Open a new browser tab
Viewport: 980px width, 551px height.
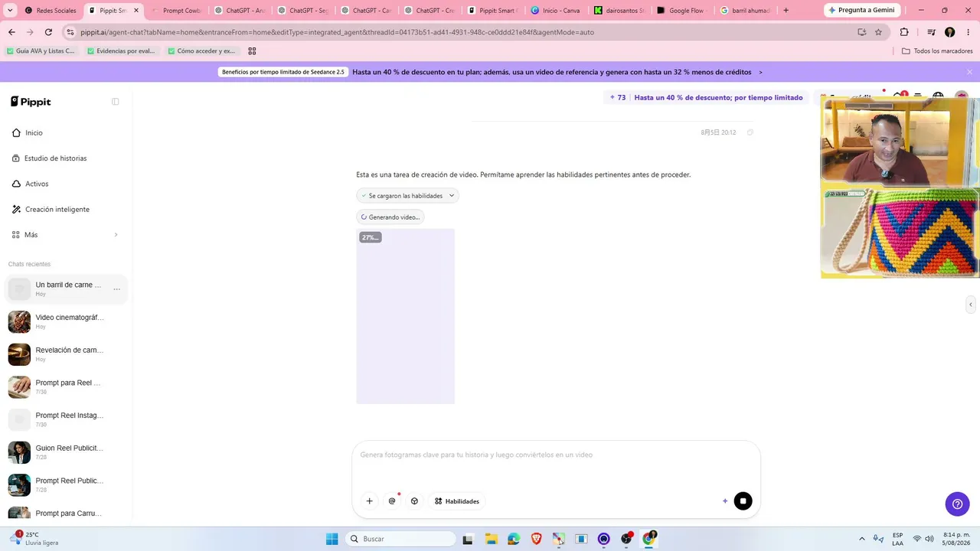click(x=786, y=11)
